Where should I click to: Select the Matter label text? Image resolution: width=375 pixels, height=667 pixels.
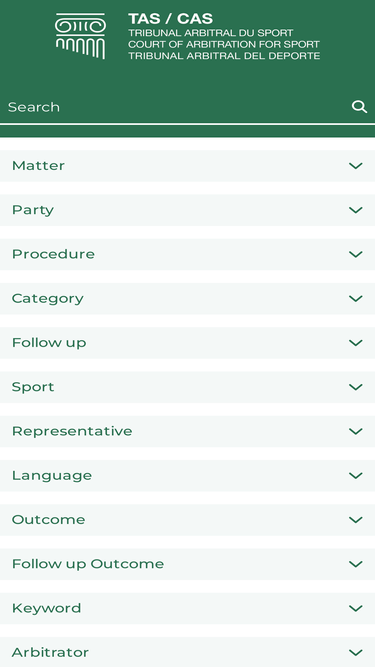38,165
